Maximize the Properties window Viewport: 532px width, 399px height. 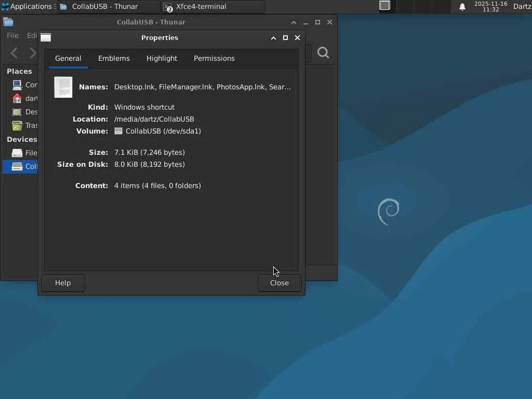(x=286, y=37)
